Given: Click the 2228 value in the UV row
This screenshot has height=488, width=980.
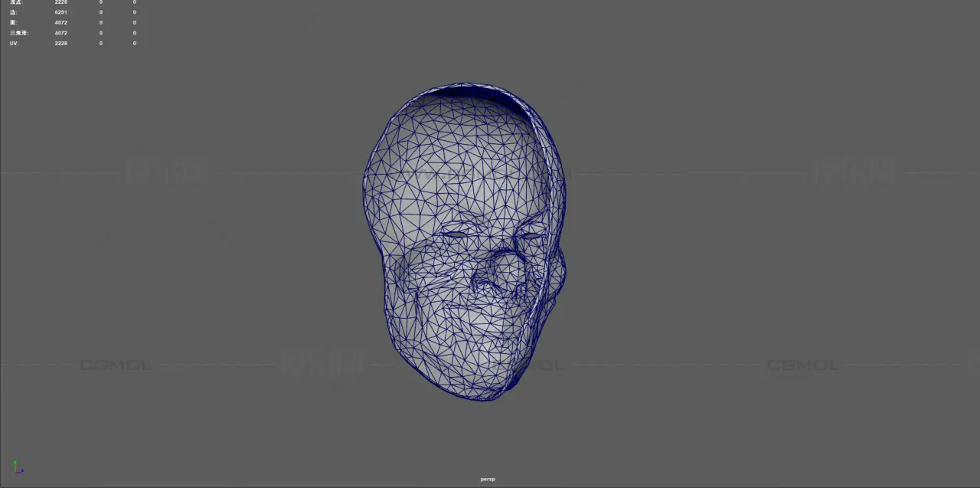Looking at the screenshot, I should click(x=61, y=43).
